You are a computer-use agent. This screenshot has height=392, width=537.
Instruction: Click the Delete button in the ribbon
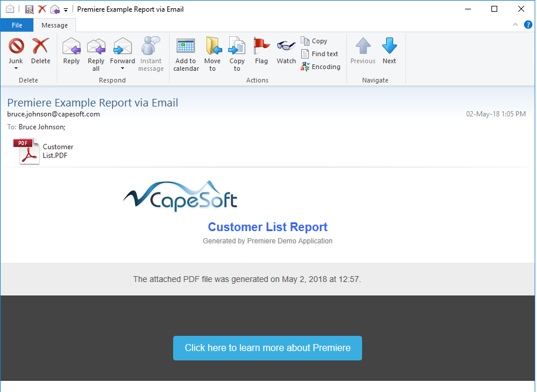(x=40, y=51)
